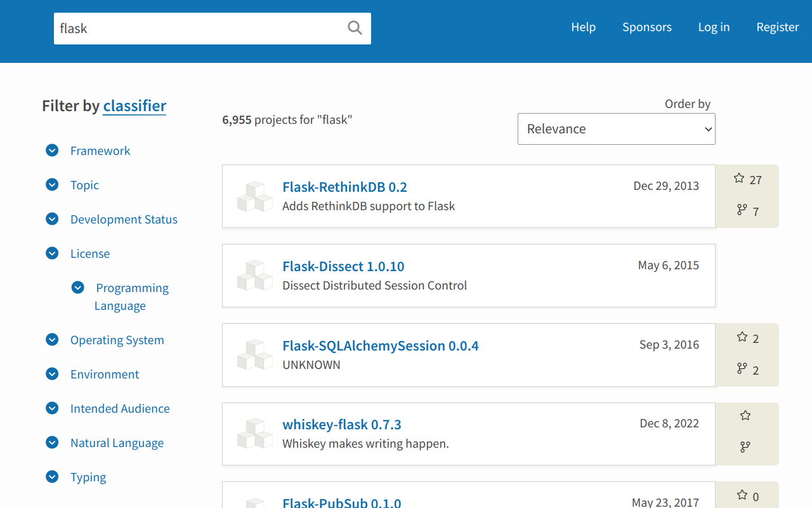
Task: Click the star icon for Flask-SQLAlchemySession
Action: point(742,337)
